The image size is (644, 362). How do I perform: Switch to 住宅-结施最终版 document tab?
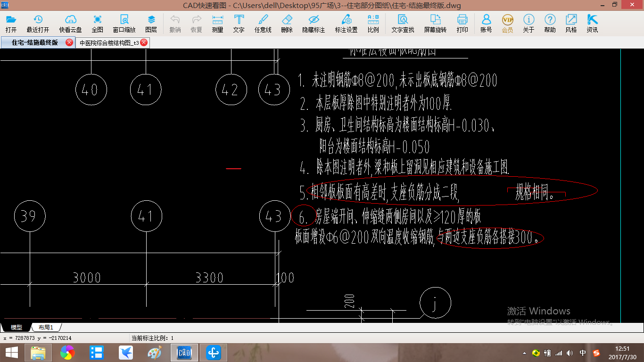tap(34, 42)
